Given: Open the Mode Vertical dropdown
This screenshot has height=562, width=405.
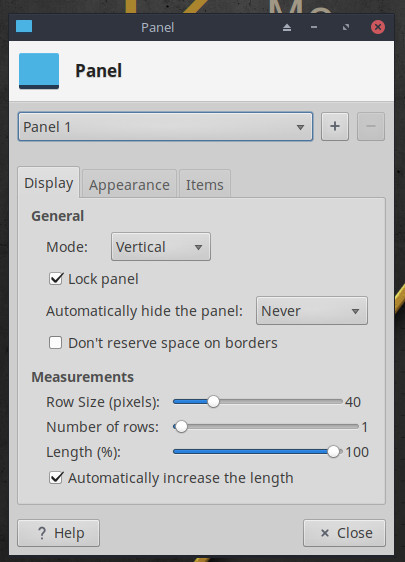Looking at the screenshot, I should click(161, 247).
